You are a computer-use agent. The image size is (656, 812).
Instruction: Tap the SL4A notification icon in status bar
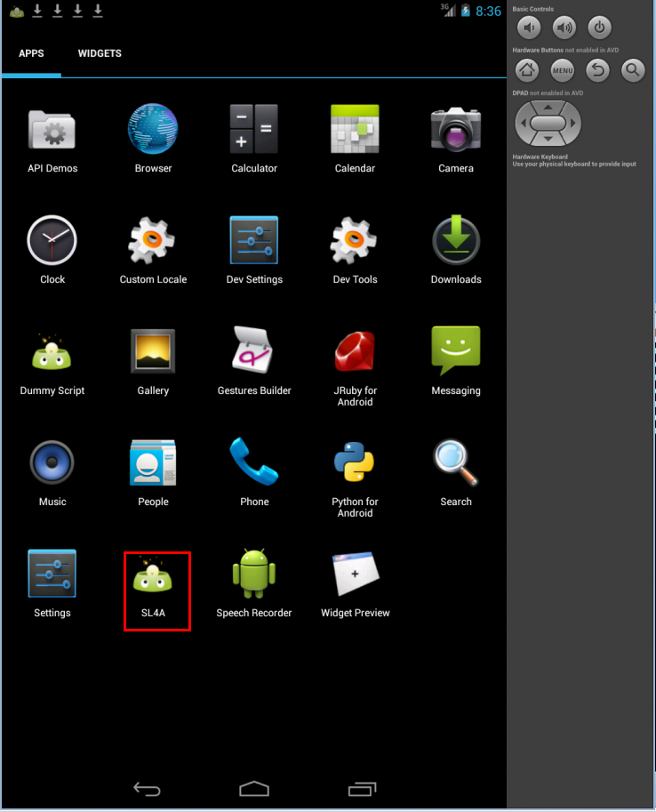17,11
